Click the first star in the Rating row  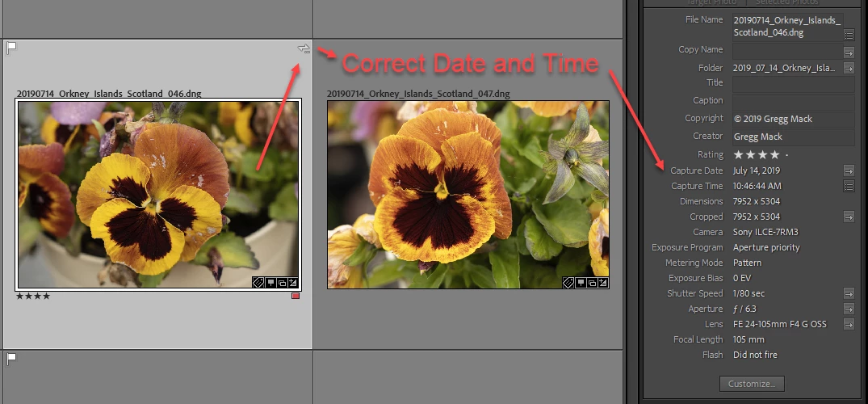point(739,154)
